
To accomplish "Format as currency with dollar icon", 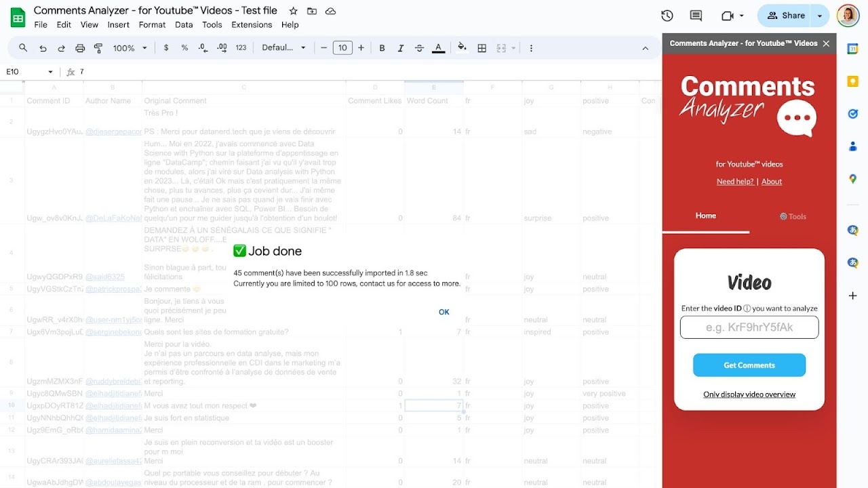I will (166, 48).
